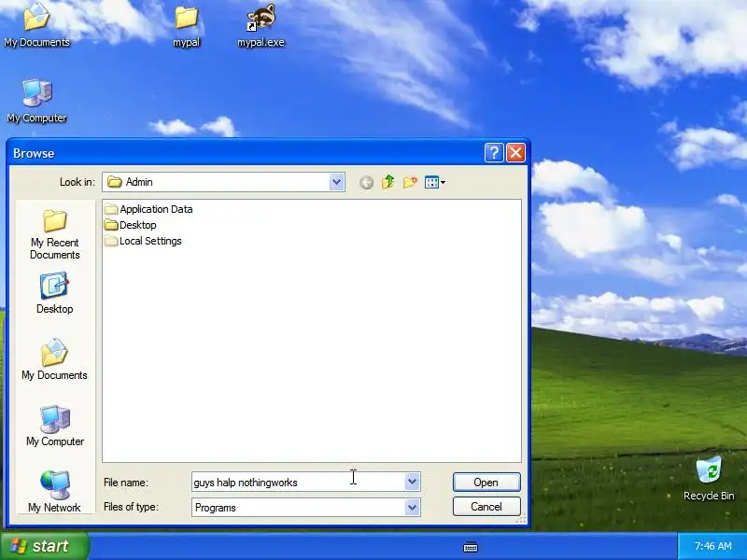Click the Open button

tap(486, 483)
